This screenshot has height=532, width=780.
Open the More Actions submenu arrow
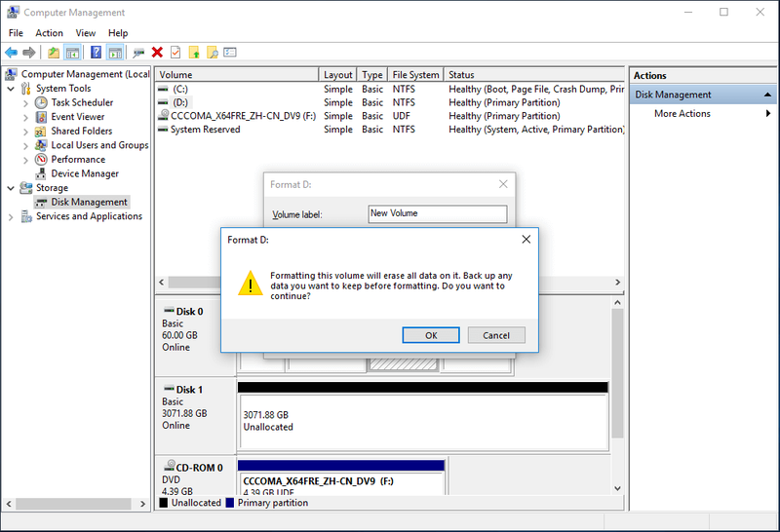coord(768,113)
